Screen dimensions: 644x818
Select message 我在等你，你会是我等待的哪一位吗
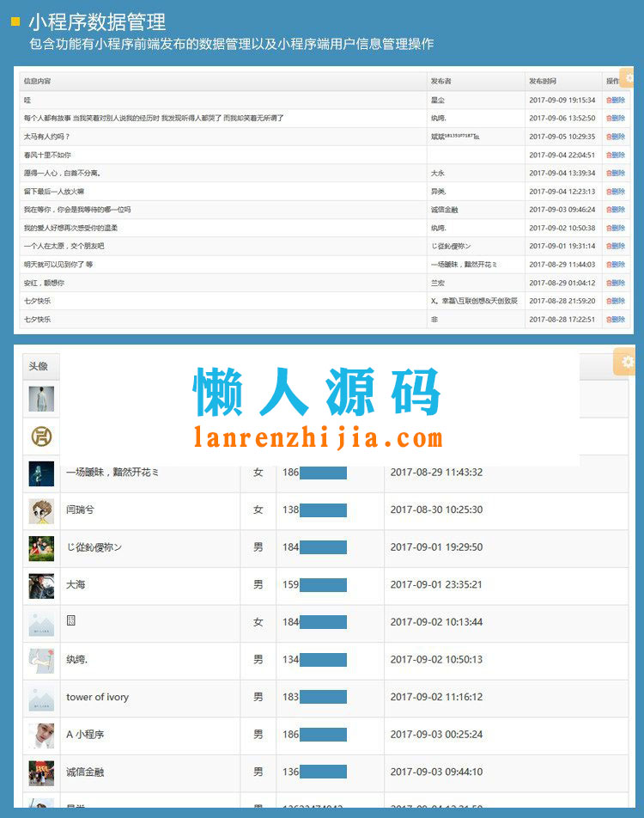point(77,210)
